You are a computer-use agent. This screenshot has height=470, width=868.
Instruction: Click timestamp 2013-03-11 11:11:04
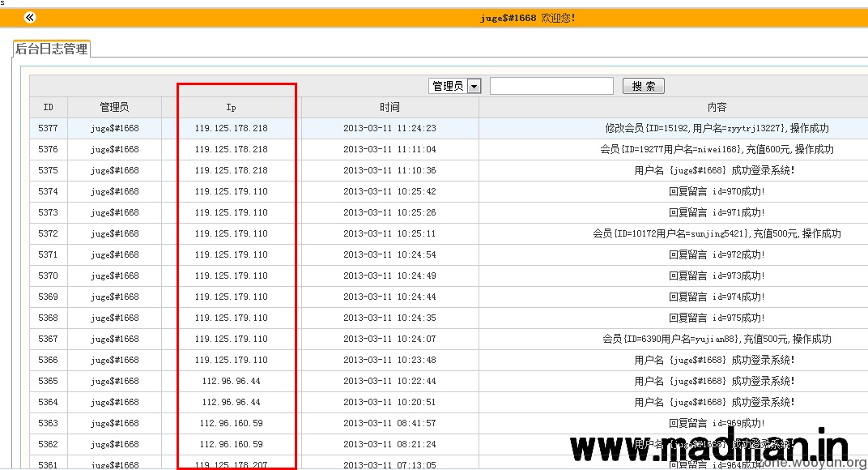(389, 149)
